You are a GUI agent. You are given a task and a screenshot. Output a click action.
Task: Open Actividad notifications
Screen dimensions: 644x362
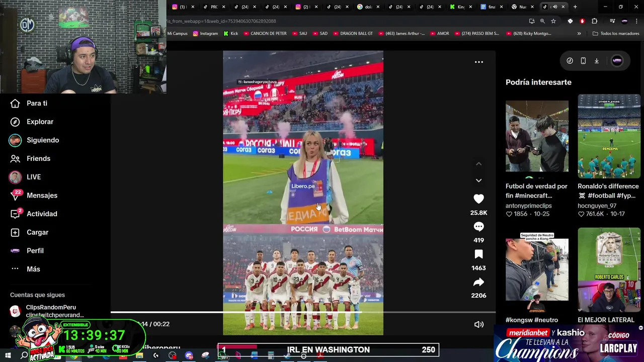(x=34, y=214)
